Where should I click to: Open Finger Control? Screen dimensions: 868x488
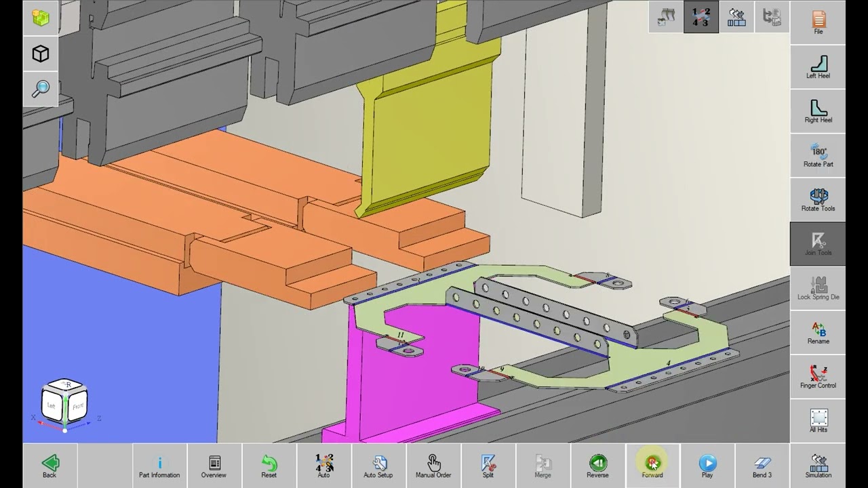point(818,376)
